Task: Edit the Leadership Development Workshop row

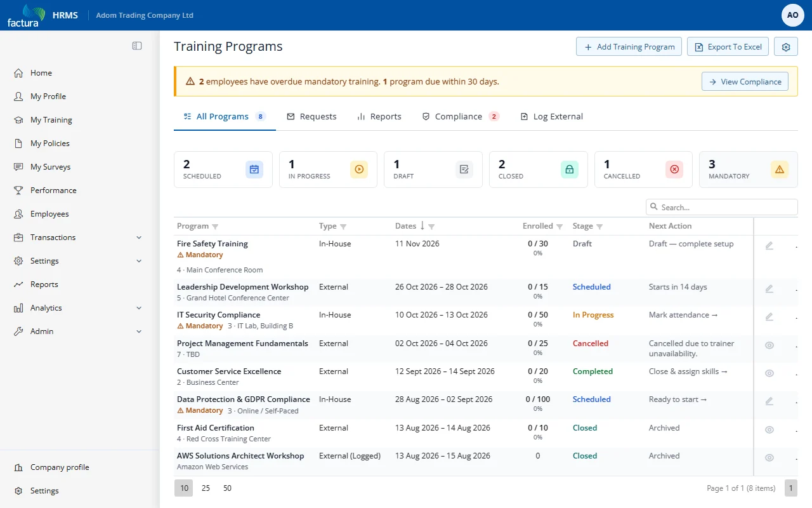Action: click(769, 288)
